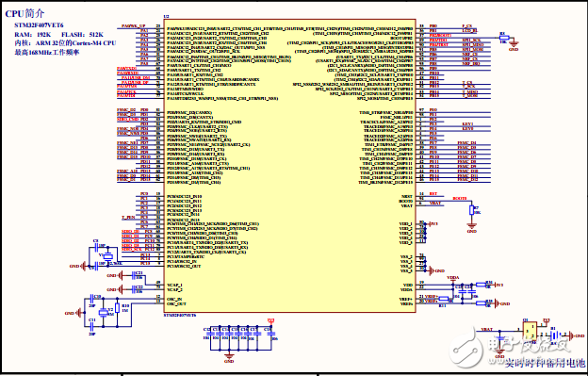Select the Q1 component near the battery
588x376 pixels.
tap(530, 331)
